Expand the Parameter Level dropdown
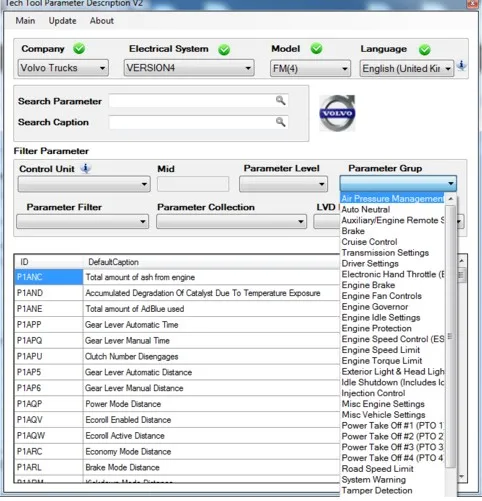Image resolution: width=482 pixels, height=501 pixels. (283, 184)
